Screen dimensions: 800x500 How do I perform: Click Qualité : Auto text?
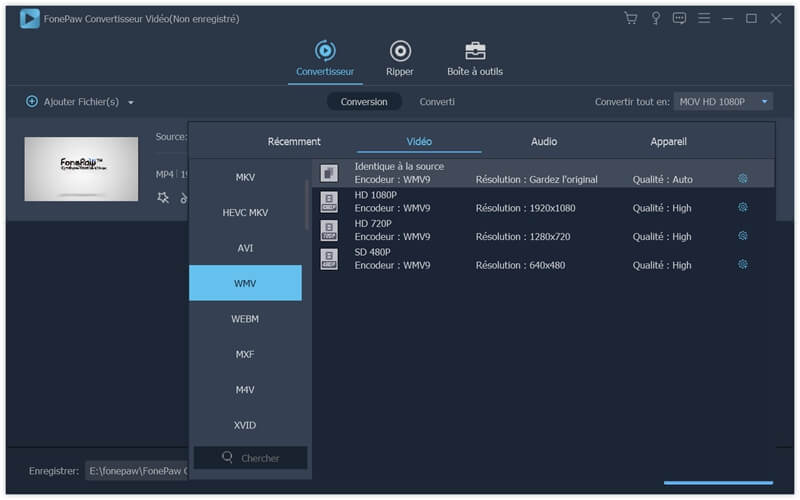point(662,180)
